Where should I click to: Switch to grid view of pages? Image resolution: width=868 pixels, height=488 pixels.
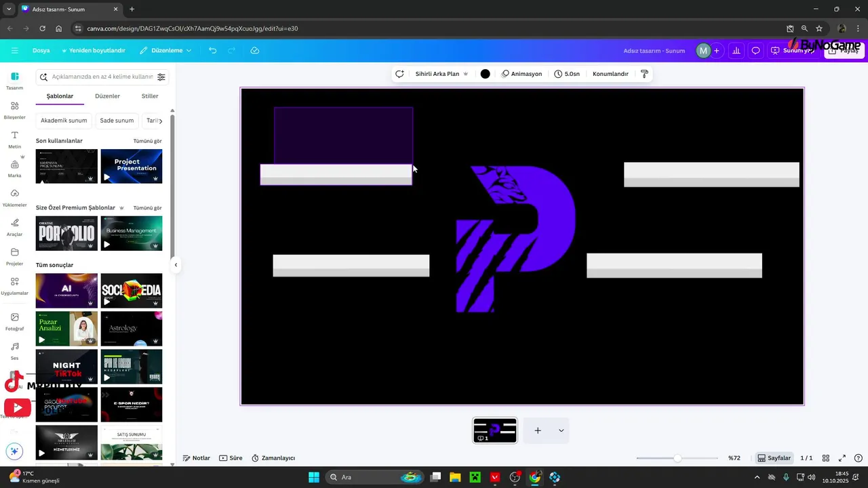(x=825, y=458)
